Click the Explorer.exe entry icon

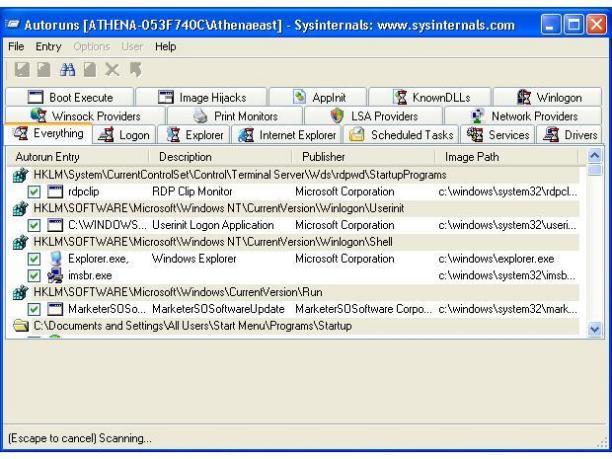coord(54,259)
